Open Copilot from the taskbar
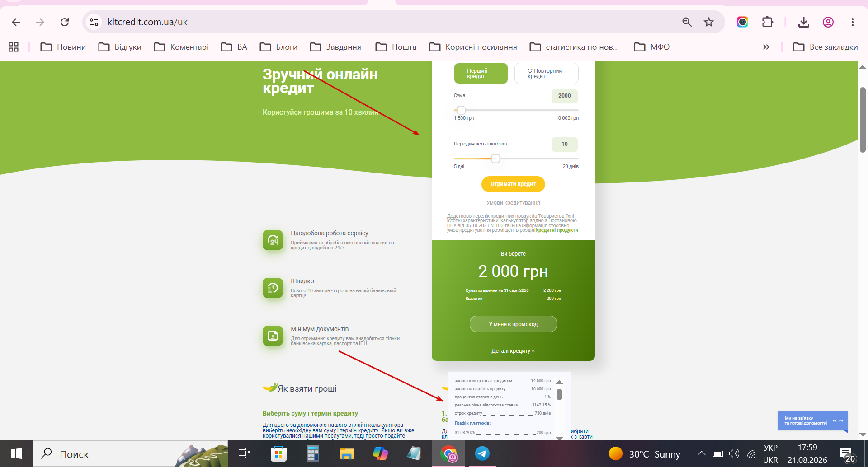Screen dimensions: 868x467 tap(380, 453)
